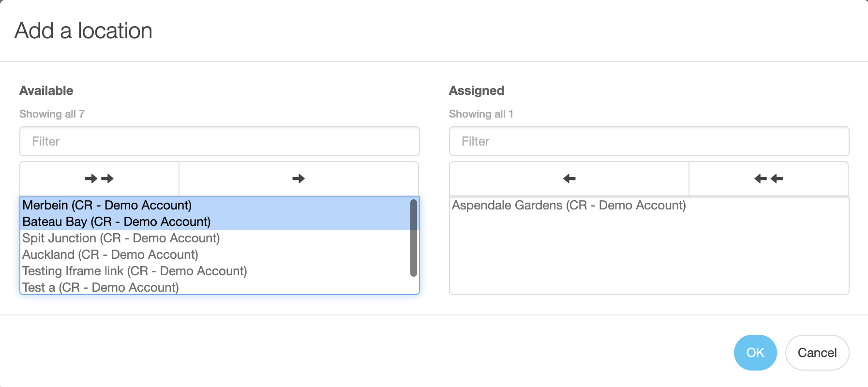Select Bateau Bay (CR - Demo Account)
The height and width of the screenshot is (387, 868).
click(216, 222)
